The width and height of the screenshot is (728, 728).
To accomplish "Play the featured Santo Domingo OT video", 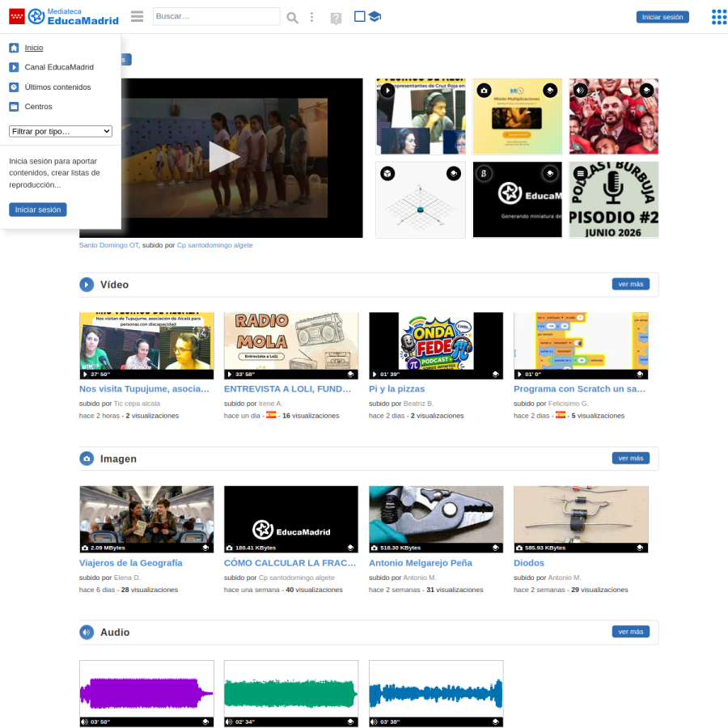I will [x=223, y=158].
